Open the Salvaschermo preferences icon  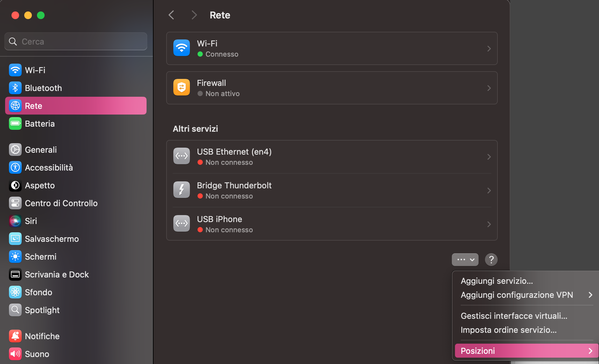tap(15, 239)
